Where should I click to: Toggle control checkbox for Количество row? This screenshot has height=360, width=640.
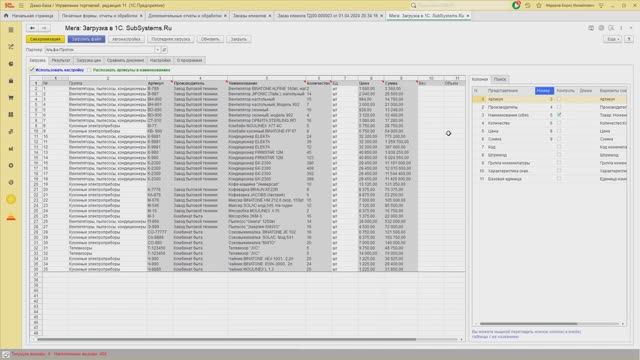tap(559, 123)
